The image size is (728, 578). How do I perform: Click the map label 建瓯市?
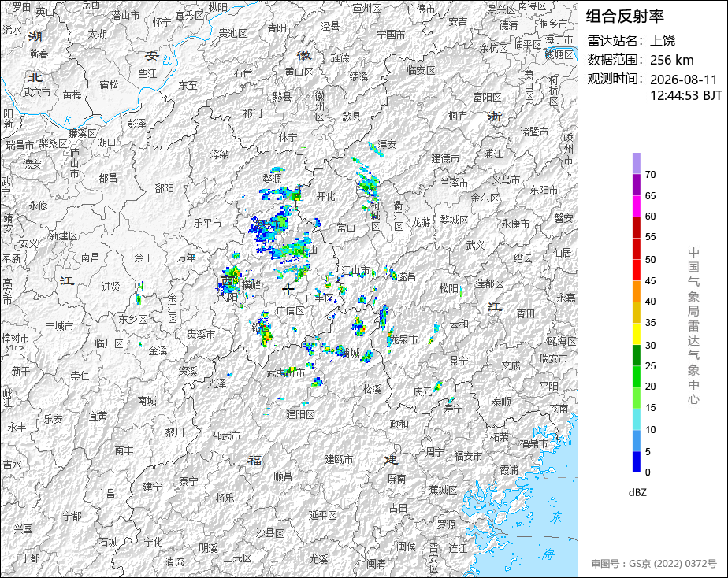click(x=339, y=459)
